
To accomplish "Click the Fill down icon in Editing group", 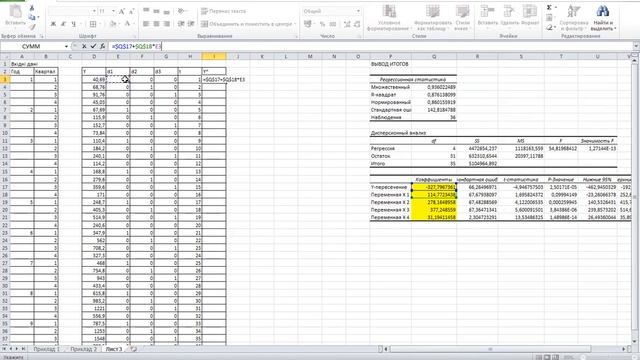I will (549, 18).
